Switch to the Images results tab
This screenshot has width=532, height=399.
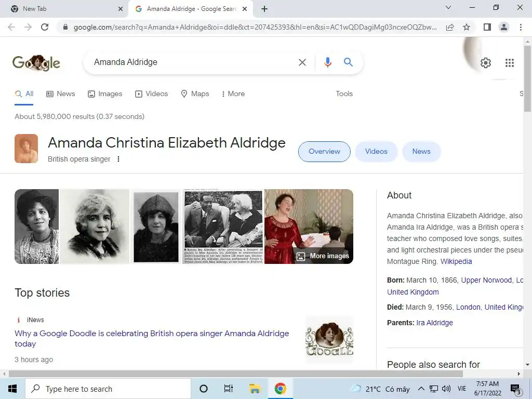(105, 94)
